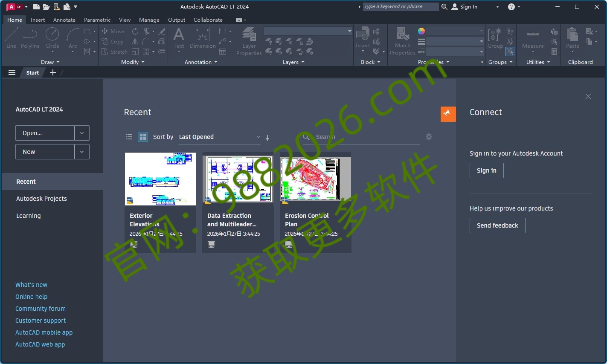The height and width of the screenshot is (364, 607).
Task: Click the Dimension tool
Action: click(x=203, y=38)
